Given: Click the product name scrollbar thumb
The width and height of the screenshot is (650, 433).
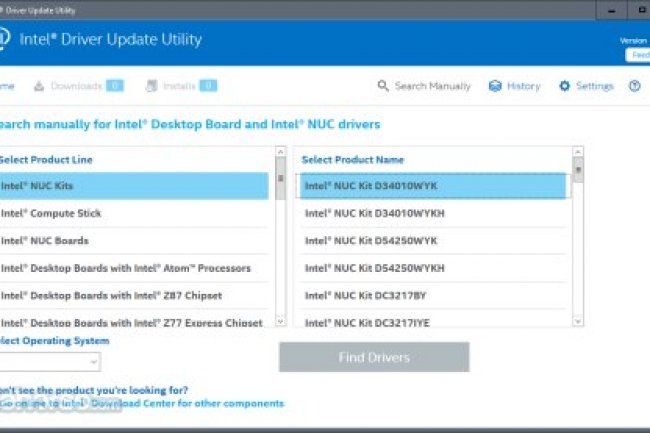Looking at the screenshot, I should [578, 170].
